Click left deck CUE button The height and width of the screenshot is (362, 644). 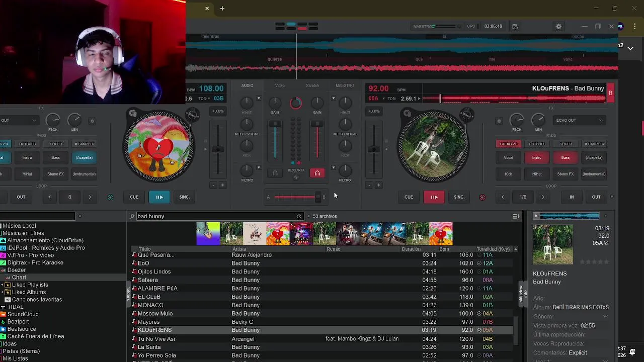tap(134, 197)
